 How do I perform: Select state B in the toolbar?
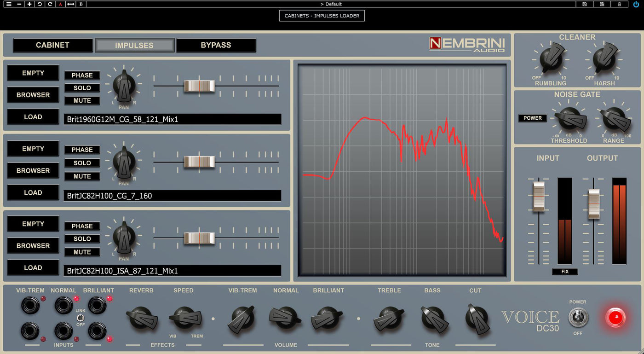(x=81, y=4)
